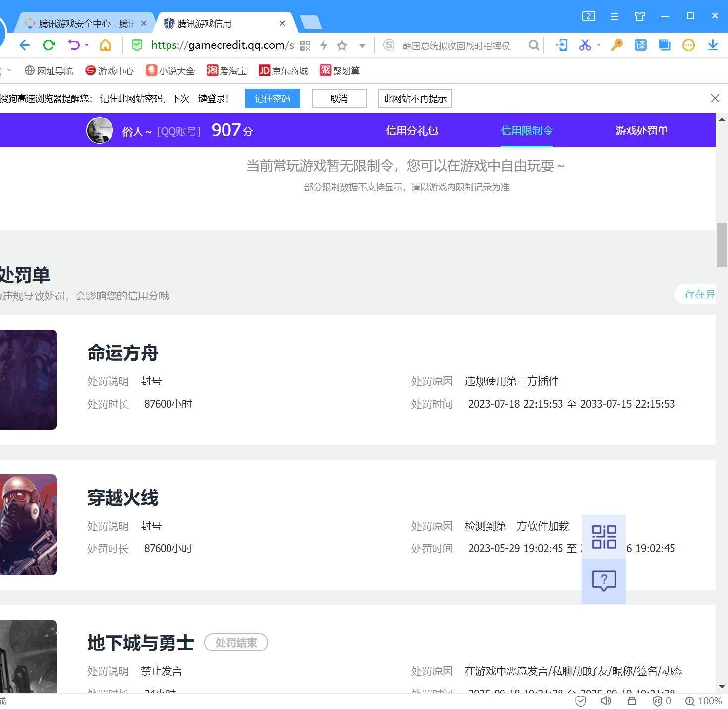
Task: Open the blue notes extension icon
Action: tap(664, 45)
